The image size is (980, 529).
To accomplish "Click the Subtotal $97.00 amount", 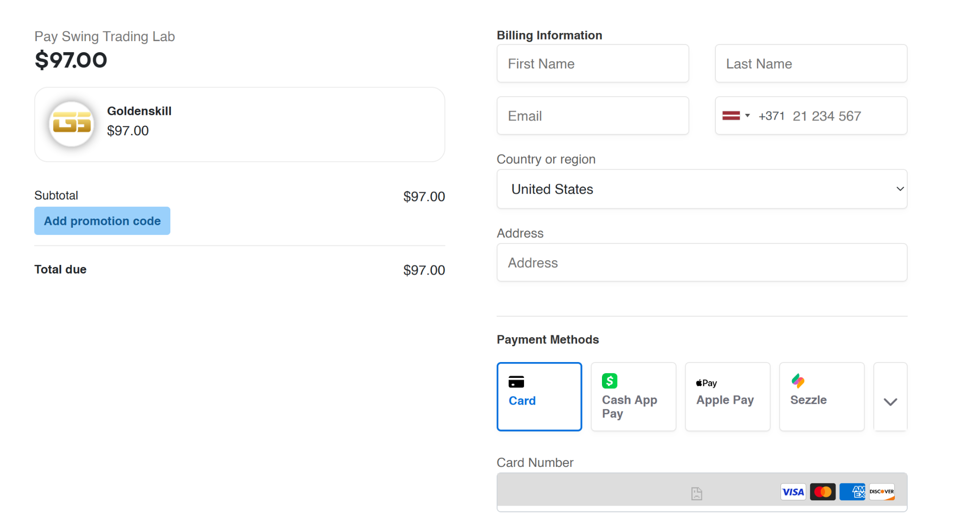I will coord(424,197).
